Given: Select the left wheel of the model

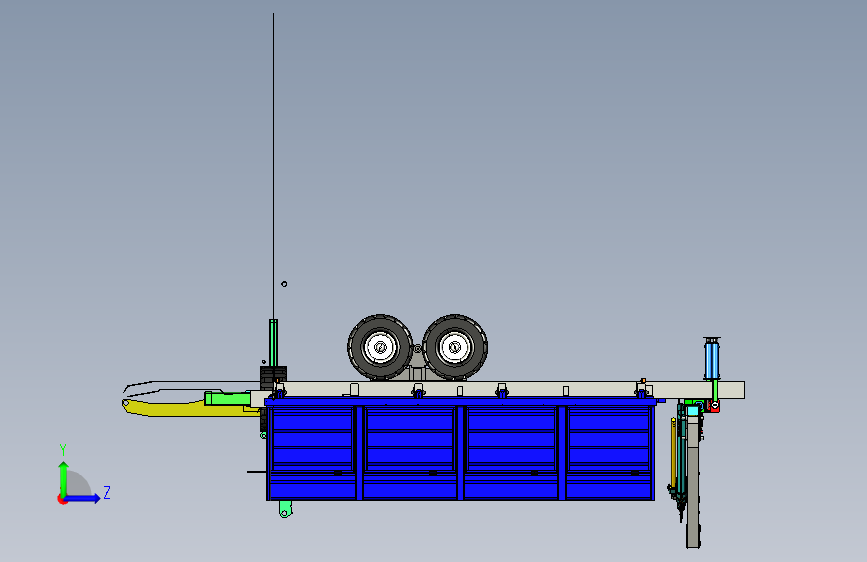Looking at the screenshot, I should click(380, 347).
